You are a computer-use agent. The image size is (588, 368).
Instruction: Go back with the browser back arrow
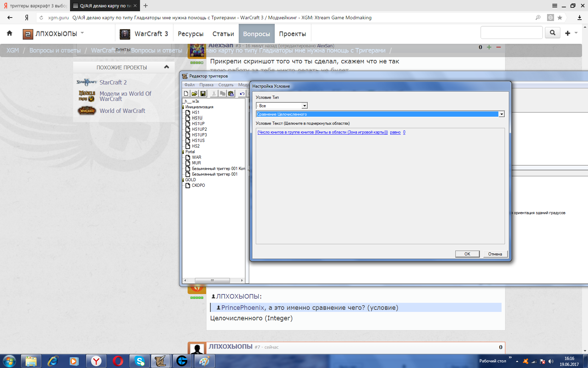(10, 18)
